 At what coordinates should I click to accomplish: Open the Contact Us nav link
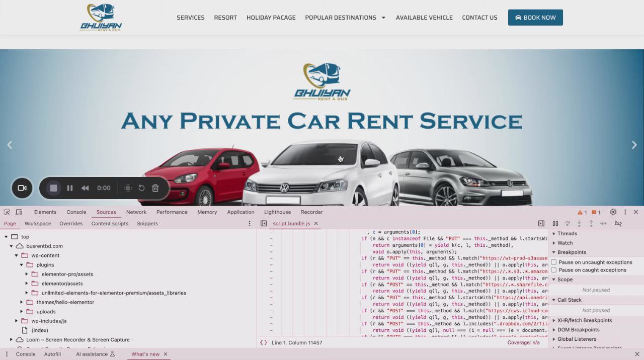pos(479,18)
